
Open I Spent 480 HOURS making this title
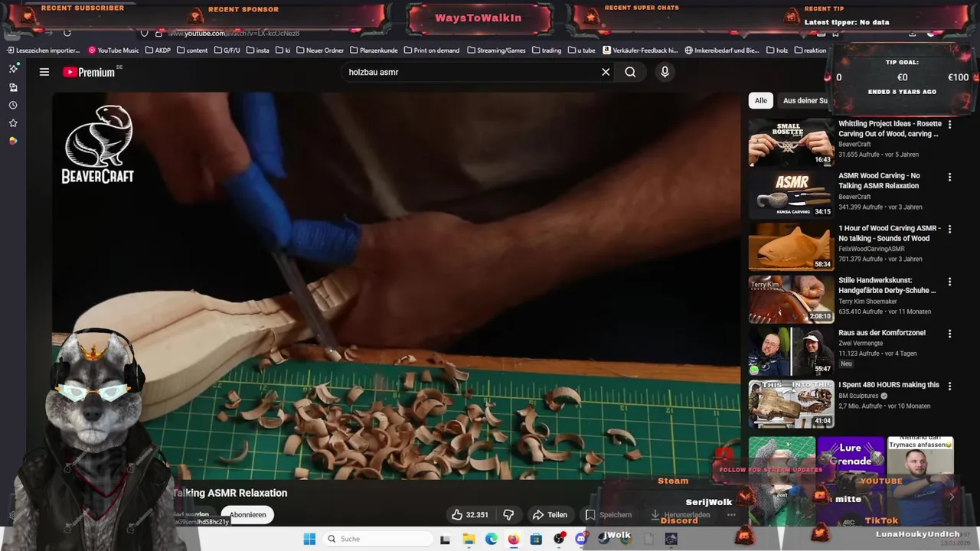[x=888, y=385]
